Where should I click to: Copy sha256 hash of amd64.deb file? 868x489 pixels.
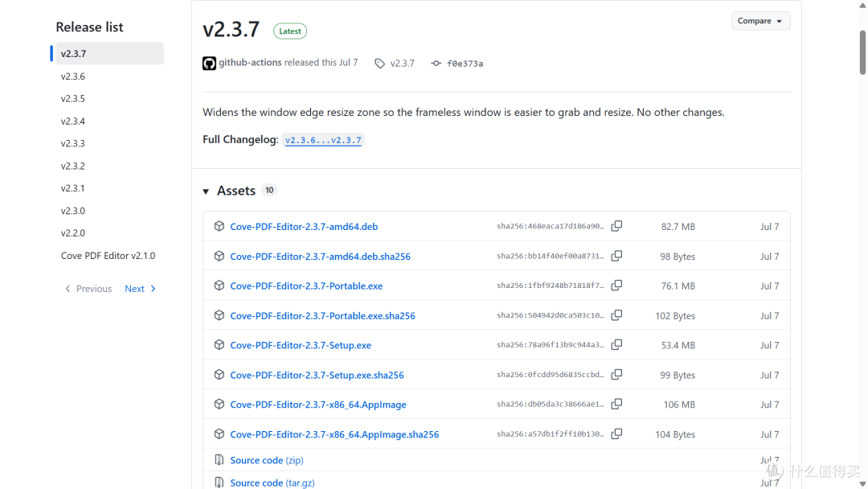click(616, 226)
